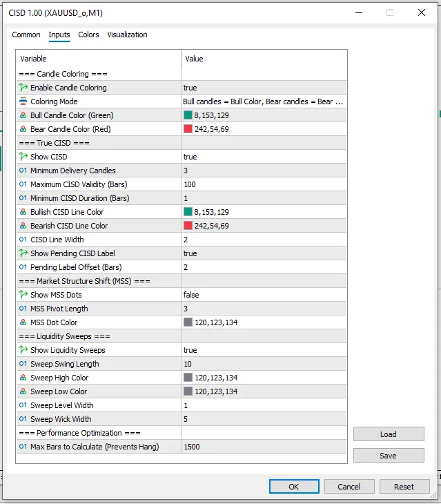441x504 pixels.
Task: Click the Bullish CISD Line Color row icon
Action: click(x=23, y=212)
